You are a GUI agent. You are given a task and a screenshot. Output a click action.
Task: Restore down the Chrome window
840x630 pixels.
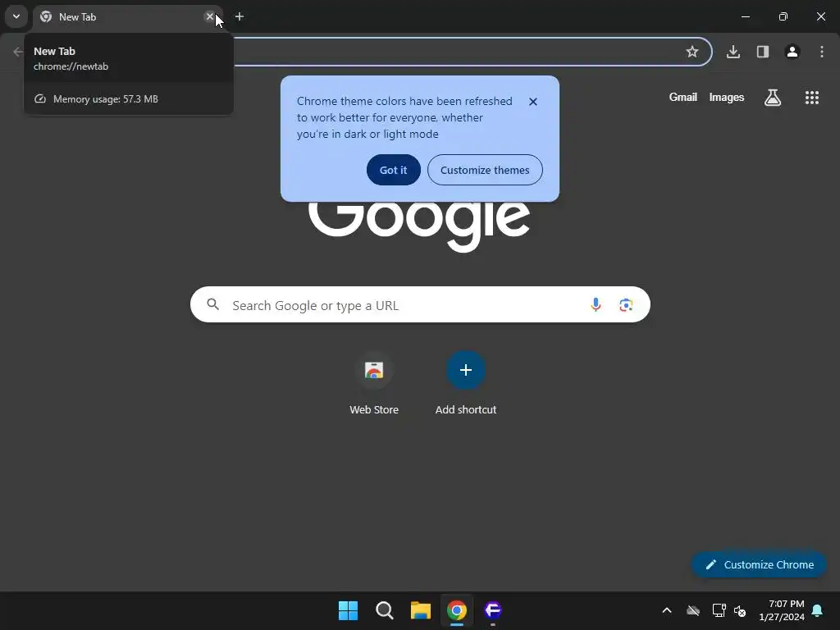(x=783, y=16)
